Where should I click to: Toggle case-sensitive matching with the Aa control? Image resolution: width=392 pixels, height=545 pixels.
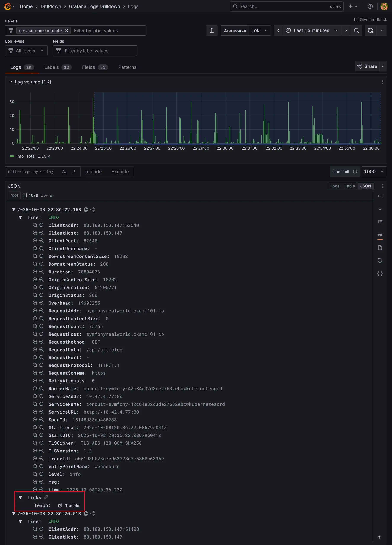click(64, 172)
